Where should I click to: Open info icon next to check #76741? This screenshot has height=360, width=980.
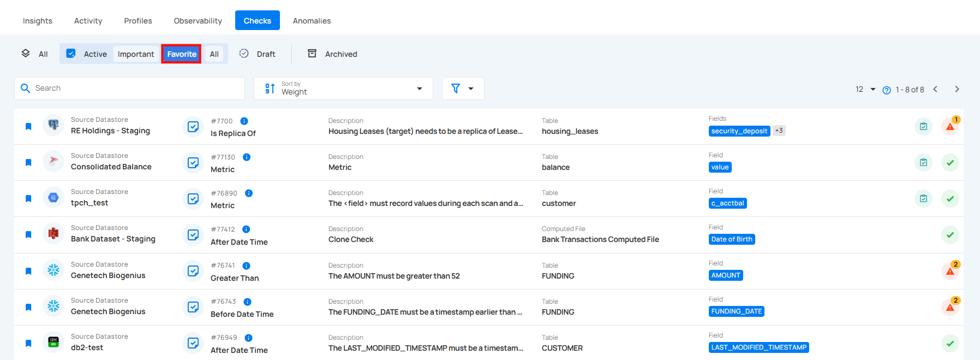tap(246, 266)
